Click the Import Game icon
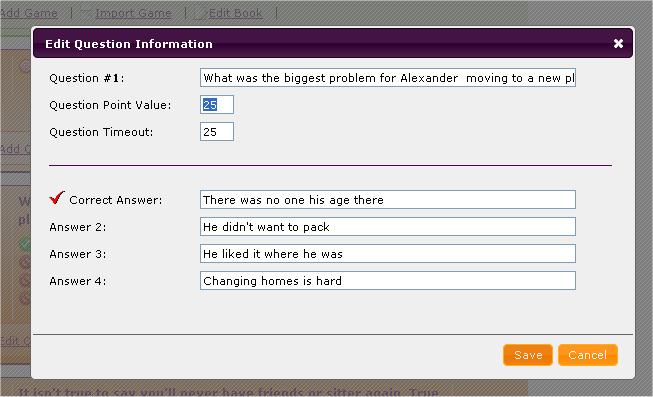The height and width of the screenshot is (397, 653). (85, 13)
